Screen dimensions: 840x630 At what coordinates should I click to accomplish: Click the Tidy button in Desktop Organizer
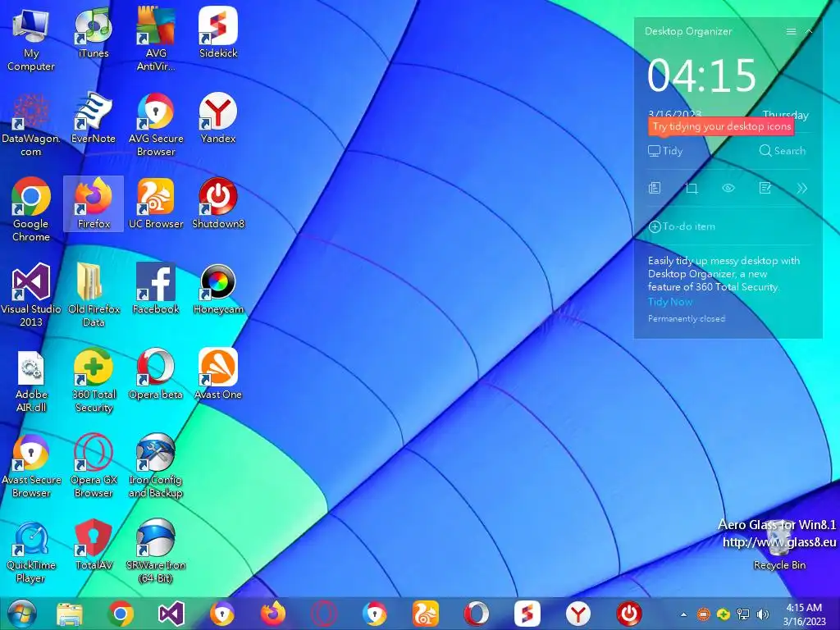[665, 151]
